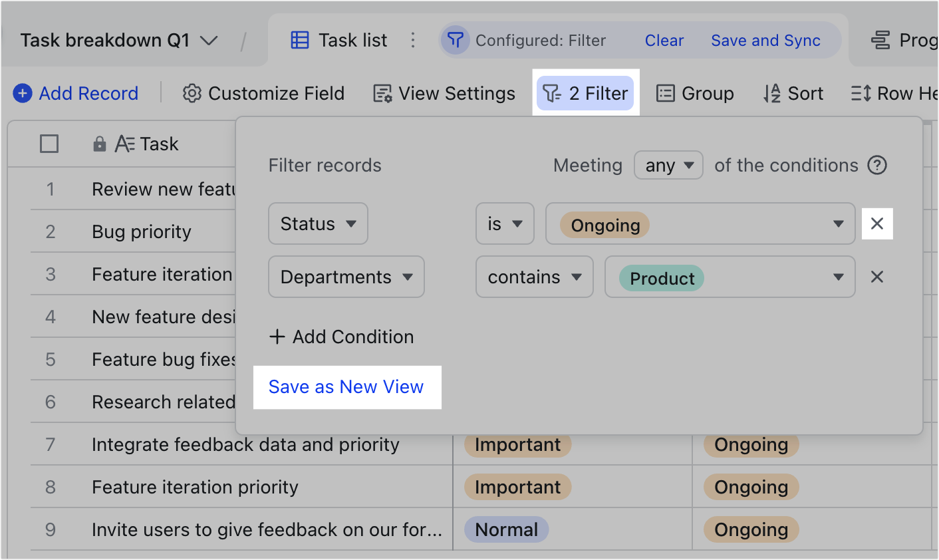Open Customize Field settings gear
The width and height of the screenshot is (939, 560).
[192, 93]
